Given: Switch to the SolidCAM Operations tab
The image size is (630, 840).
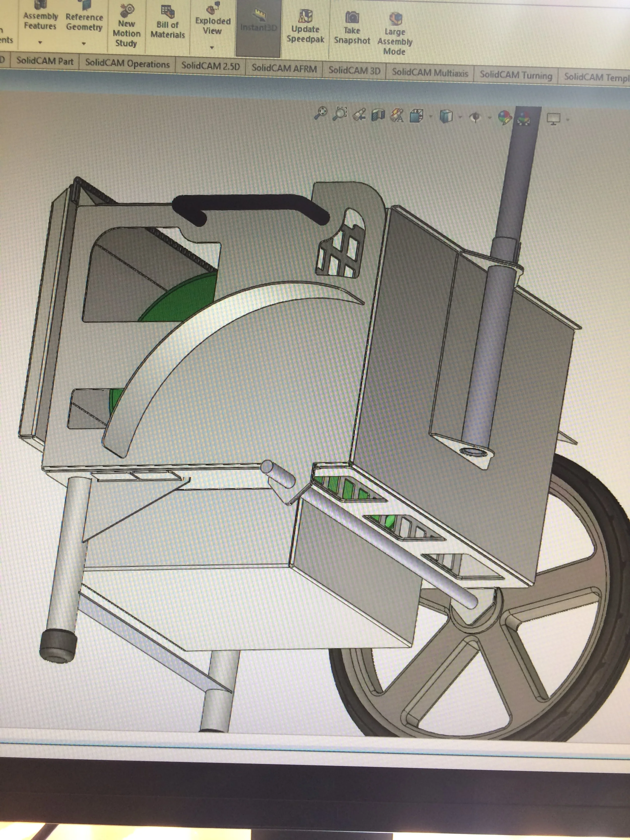Looking at the screenshot, I should click(x=127, y=64).
